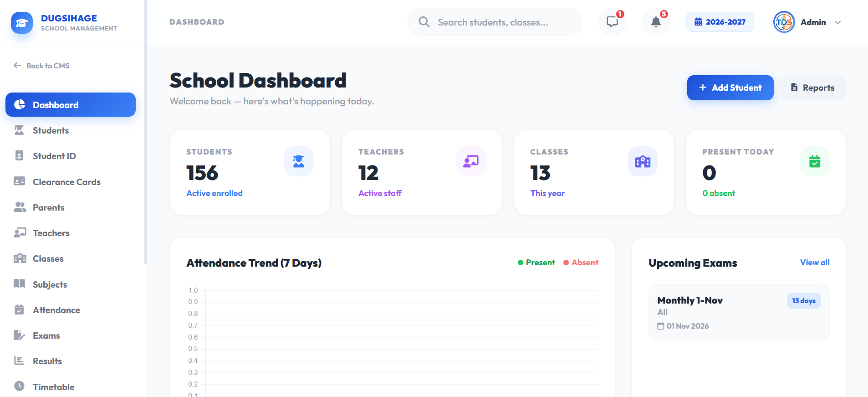Click the Teachers card chalkboard icon
The width and height of the screenshot is (868, 397).
pos(471,161)
